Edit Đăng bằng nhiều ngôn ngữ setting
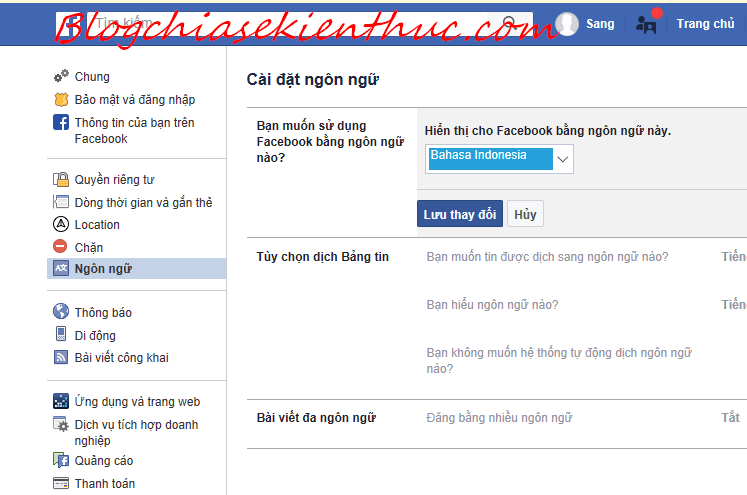This screenshot has height=495, width=747. tap(499, 418)
